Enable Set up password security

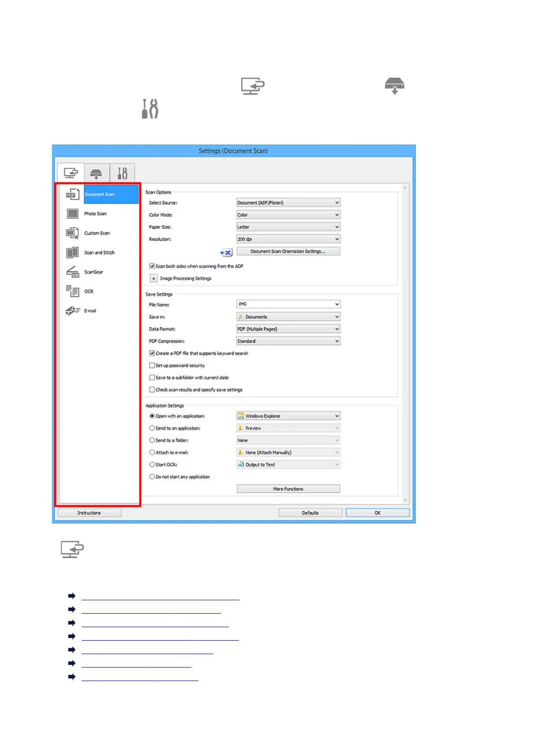(152, 365)
